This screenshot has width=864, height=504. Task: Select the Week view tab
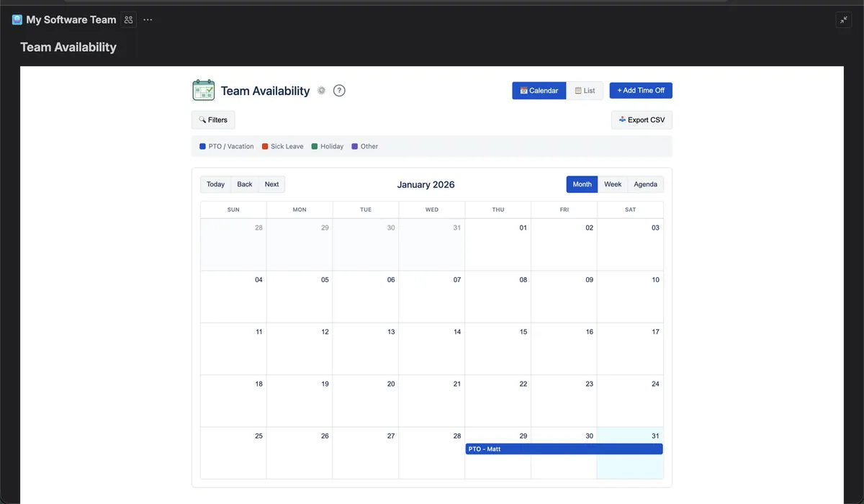613,184
